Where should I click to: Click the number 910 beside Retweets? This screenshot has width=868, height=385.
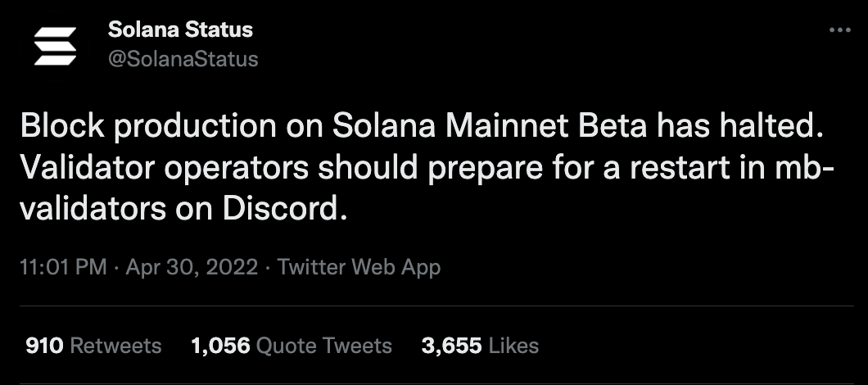point(45,346)
